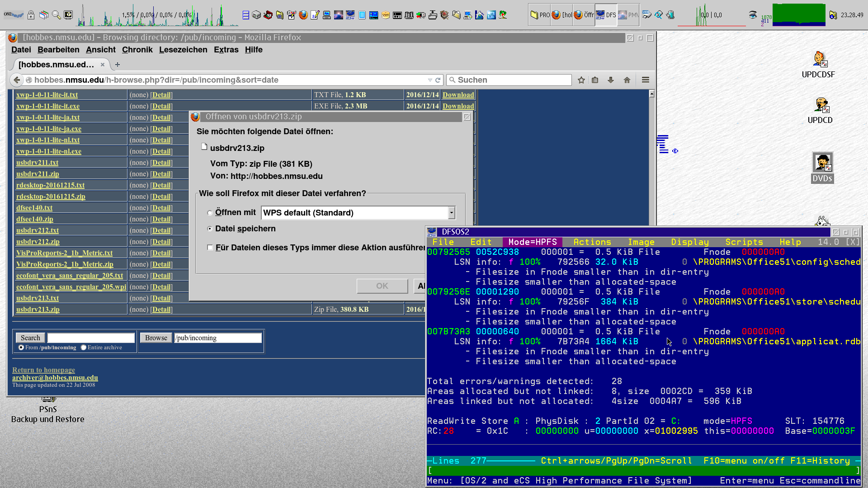Click the Browse button on the page

pyautogui.click(x=156, y=338)
